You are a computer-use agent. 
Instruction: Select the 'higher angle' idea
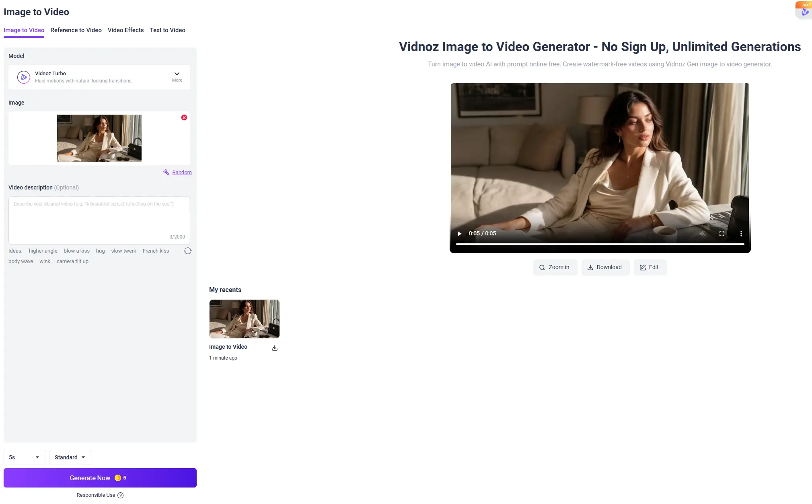point(43,251)
